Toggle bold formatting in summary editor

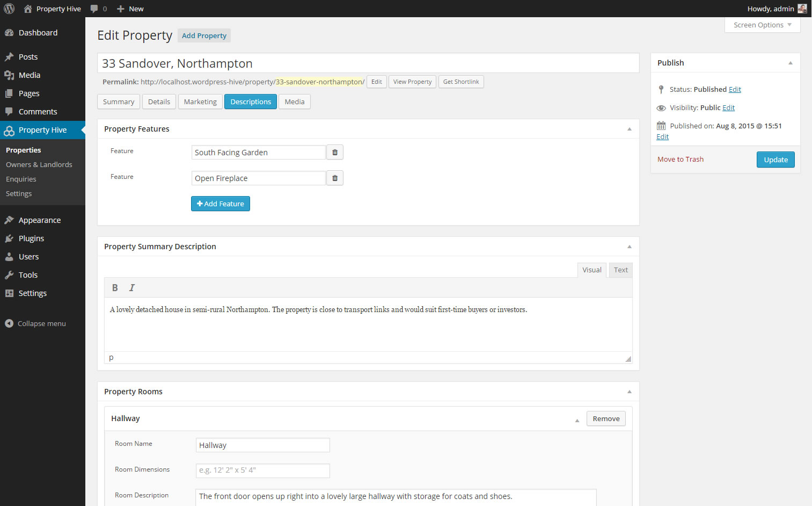pos(115,288)
